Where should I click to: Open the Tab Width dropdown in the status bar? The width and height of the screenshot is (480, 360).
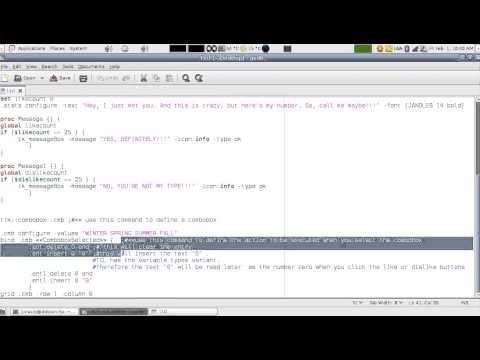point(386,302)
